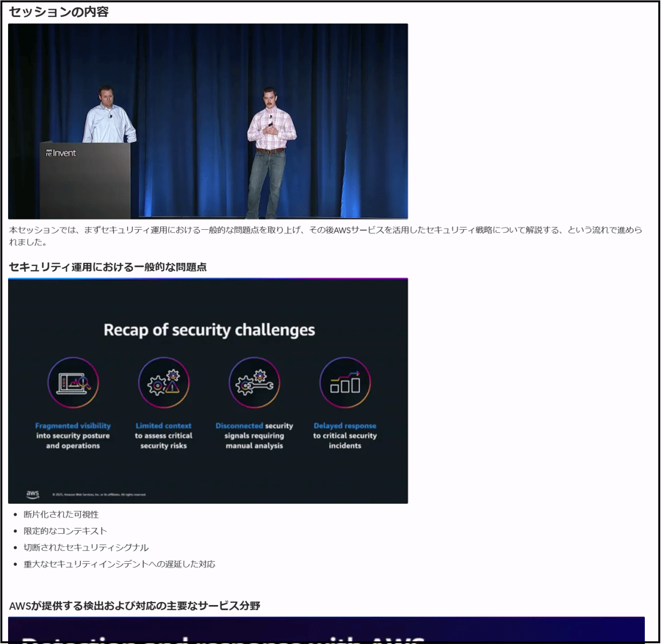The image size is (661, 644).
Task: Click the Fragmented visibility laptop icon
Action: tap(73, 382)
